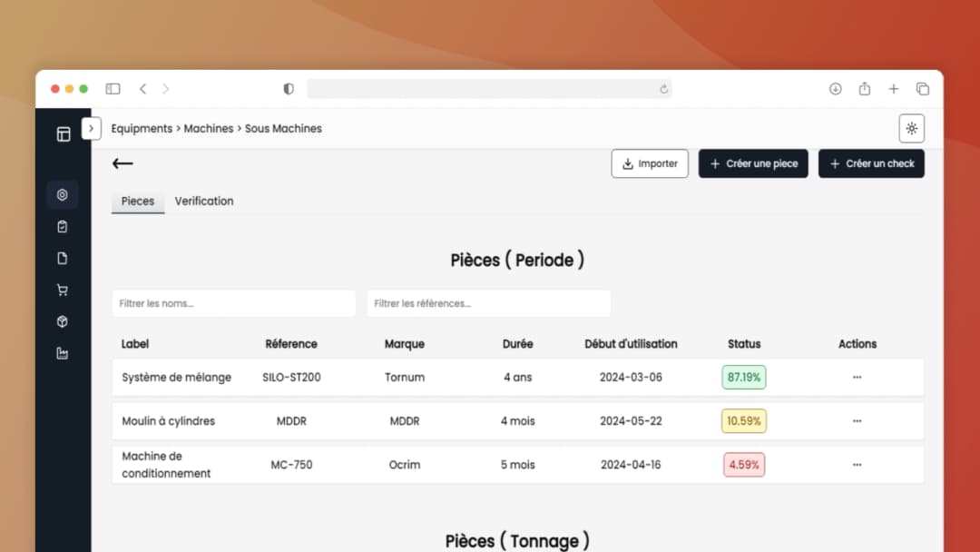Open the document file sidebar icon
This screenshot has width=980, height=552.
63,258
